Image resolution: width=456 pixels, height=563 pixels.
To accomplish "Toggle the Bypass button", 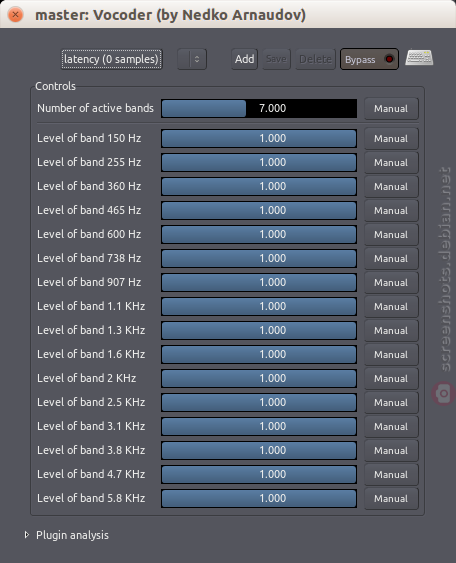I will (369, 59).
